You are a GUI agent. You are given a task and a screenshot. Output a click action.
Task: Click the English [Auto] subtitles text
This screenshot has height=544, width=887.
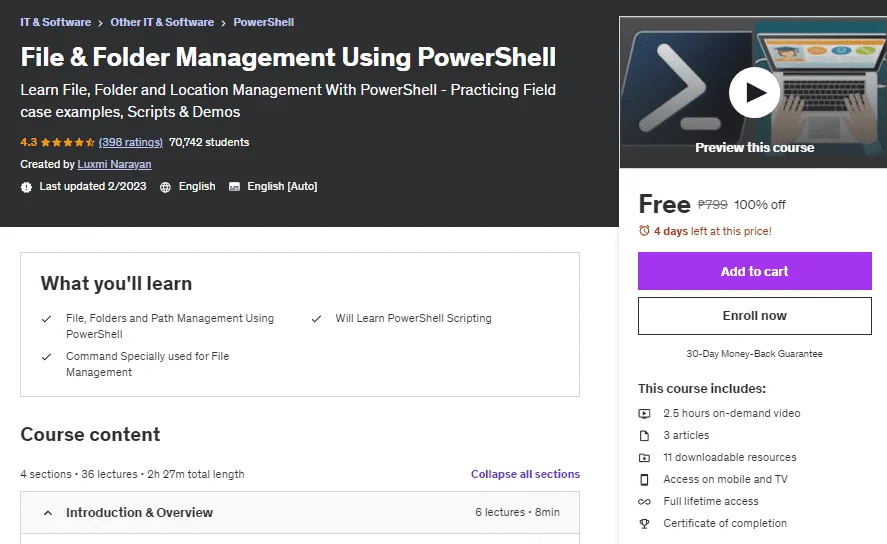click(282, 186)
